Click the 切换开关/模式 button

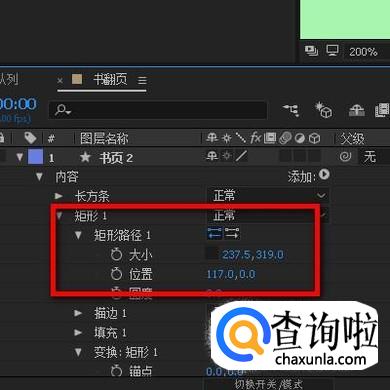coord(269,384)
